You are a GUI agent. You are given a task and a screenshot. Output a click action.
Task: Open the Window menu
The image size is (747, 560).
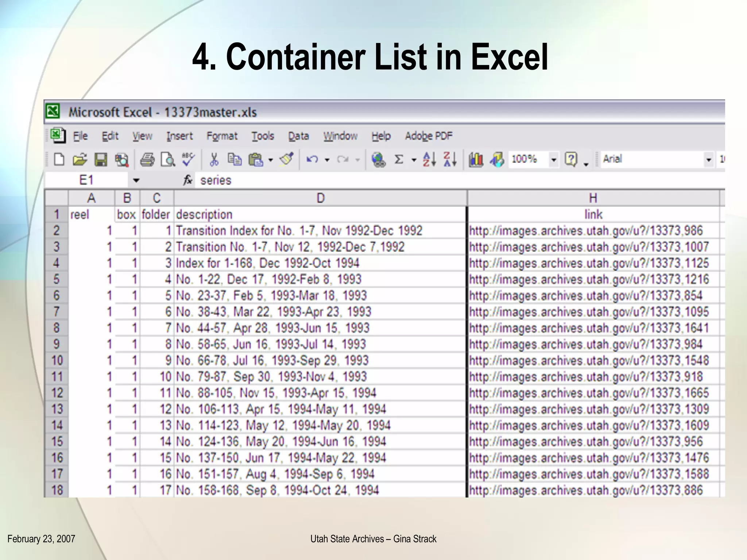(340, 136)
